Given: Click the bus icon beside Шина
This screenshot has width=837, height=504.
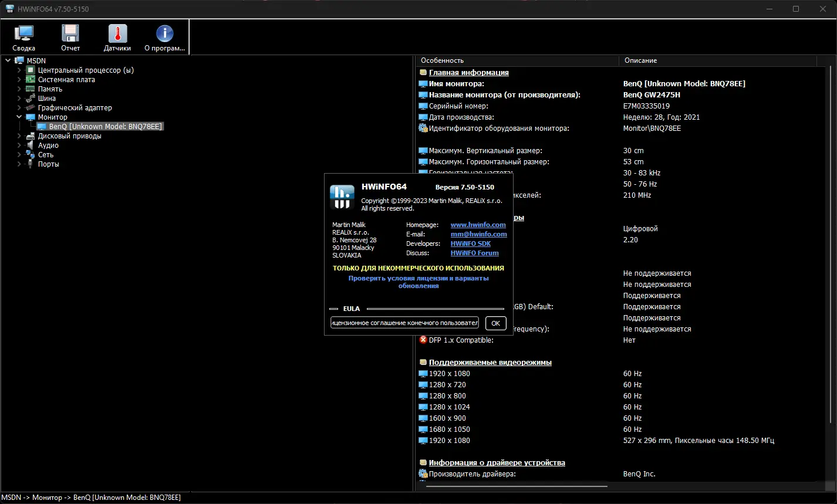Looking at the screenshot, I should pyautogui.click(x=31, y=98).
